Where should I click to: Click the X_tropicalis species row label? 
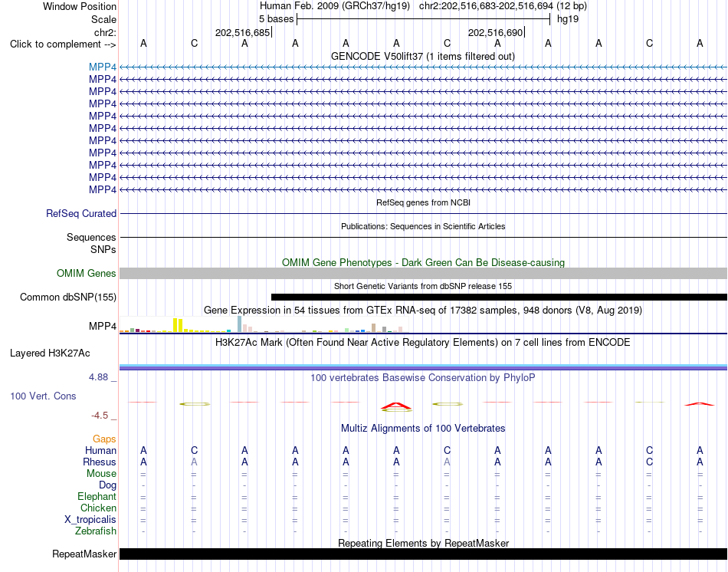click(90, 520)
